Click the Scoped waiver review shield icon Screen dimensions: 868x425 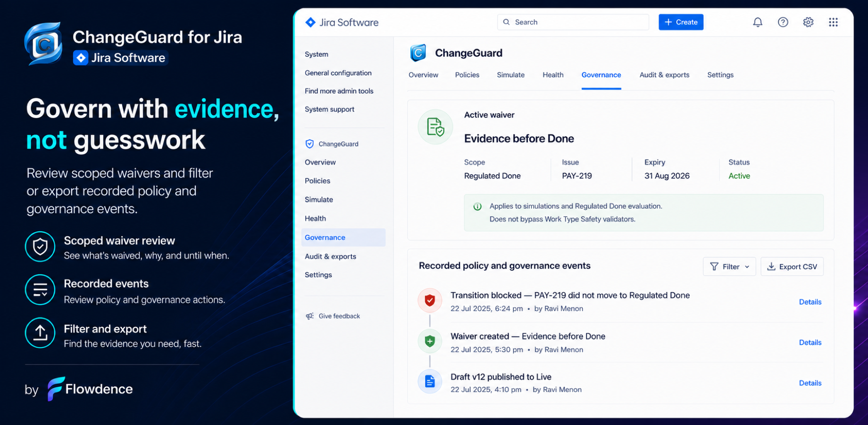[x=40, y=246]
